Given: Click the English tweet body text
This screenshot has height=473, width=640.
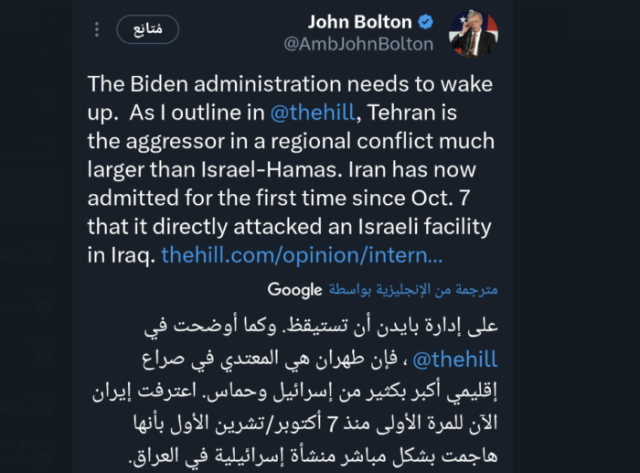Looking at the screenshot, I should coord(291,169).
